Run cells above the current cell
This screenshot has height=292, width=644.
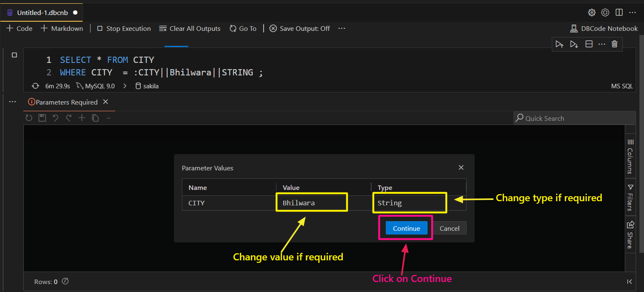tap(560, 44)
